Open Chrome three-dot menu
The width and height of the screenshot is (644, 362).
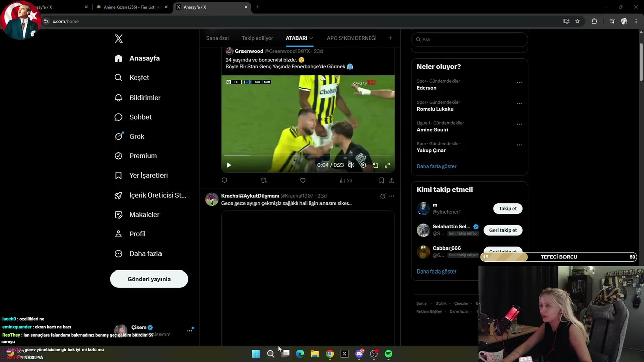click(x=636, y=21)
